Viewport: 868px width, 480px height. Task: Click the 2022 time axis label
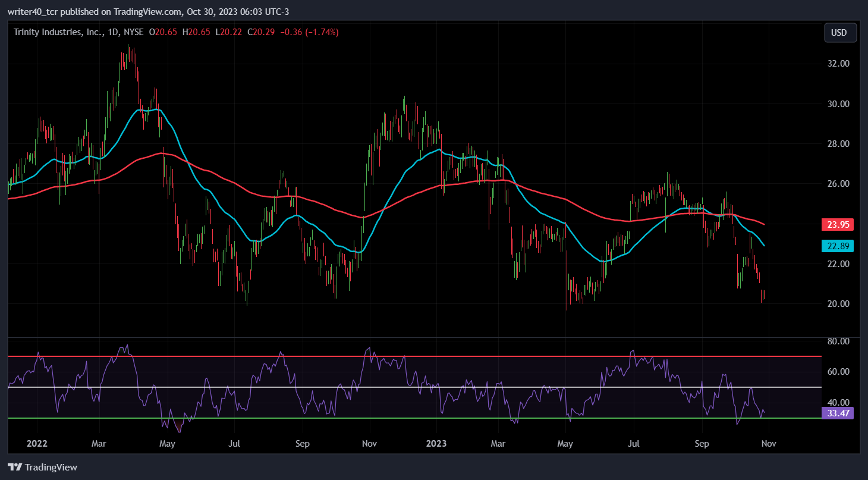pos(37,444)
